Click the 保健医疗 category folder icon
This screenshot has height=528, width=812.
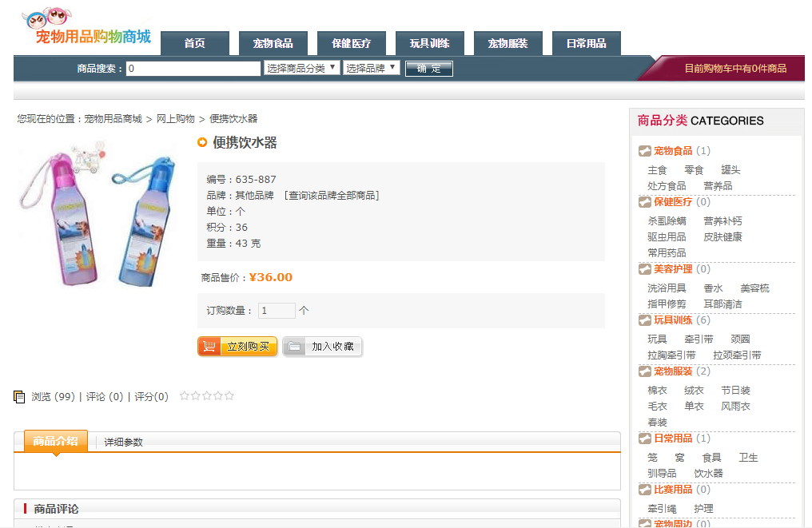click(x=645, y=202)
